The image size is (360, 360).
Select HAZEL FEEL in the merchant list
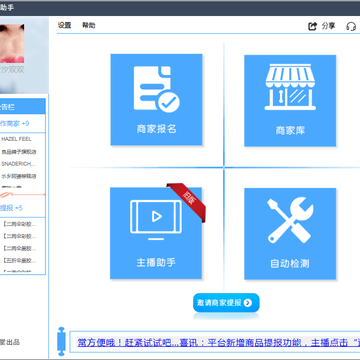[x=16, y=139]
